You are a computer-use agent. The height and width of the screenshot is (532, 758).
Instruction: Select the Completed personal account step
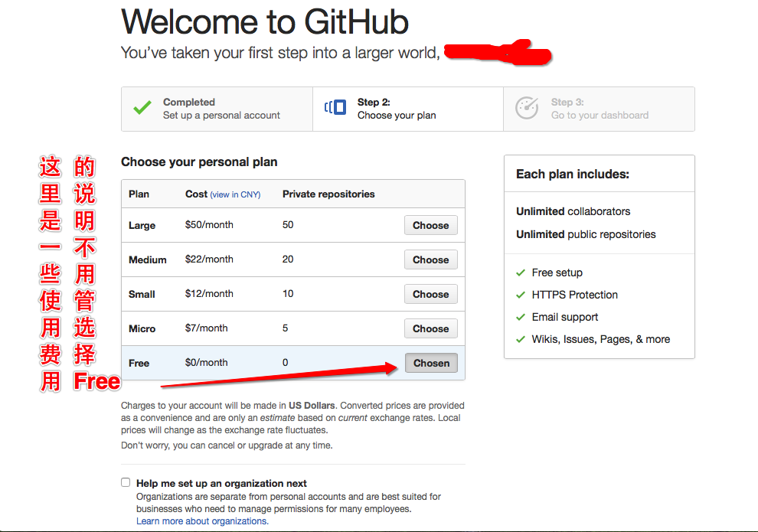(x=217, y=109)
